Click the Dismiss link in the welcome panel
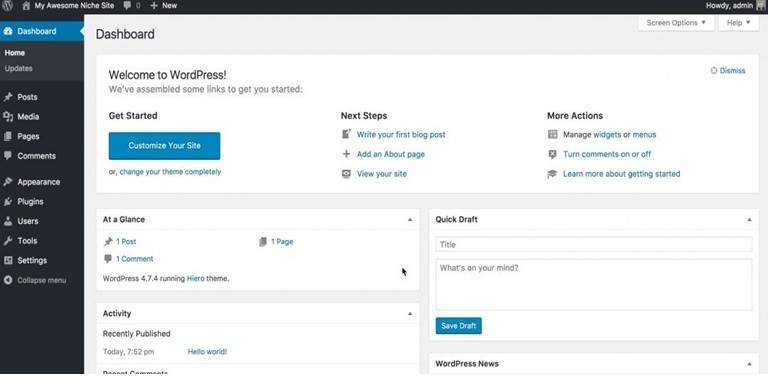This screenshot has height=384, width=768. [732, 71]
